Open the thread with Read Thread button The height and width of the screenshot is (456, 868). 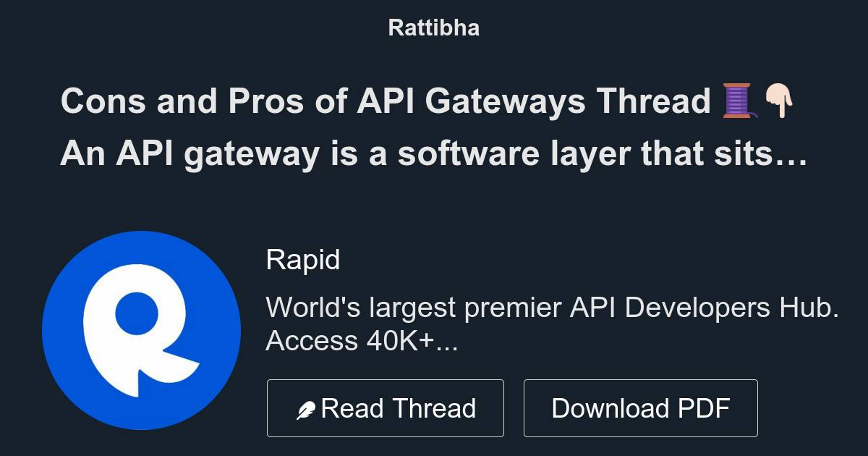386,408
